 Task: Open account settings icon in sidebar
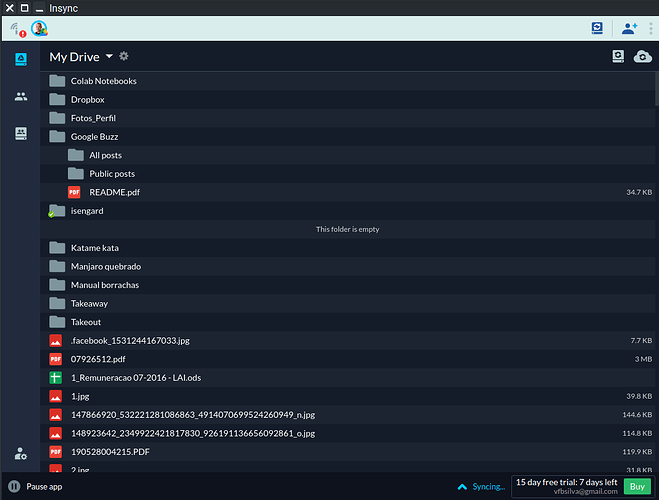[21, 453]
